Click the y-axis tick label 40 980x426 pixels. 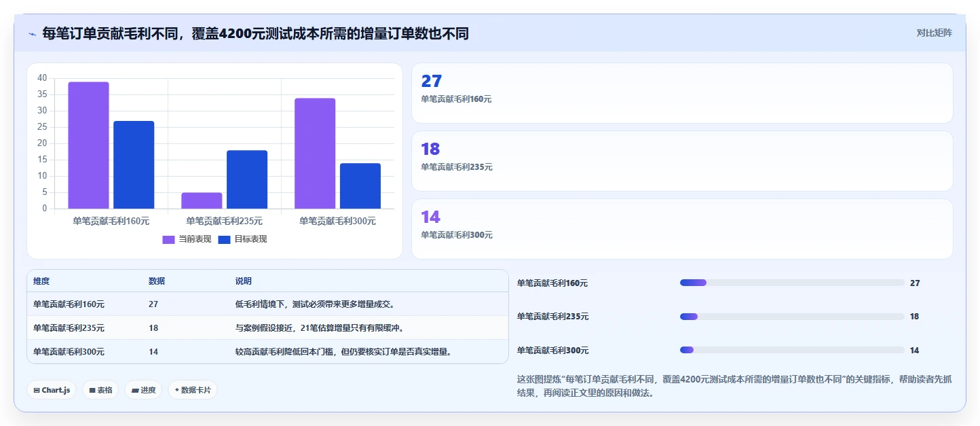[x=42, y=78]
